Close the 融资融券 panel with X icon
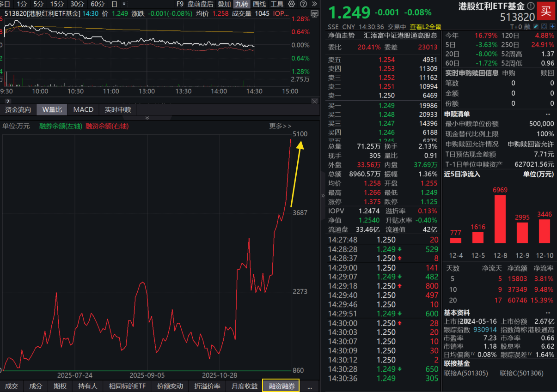557x392 pixels. pos(315,101)
